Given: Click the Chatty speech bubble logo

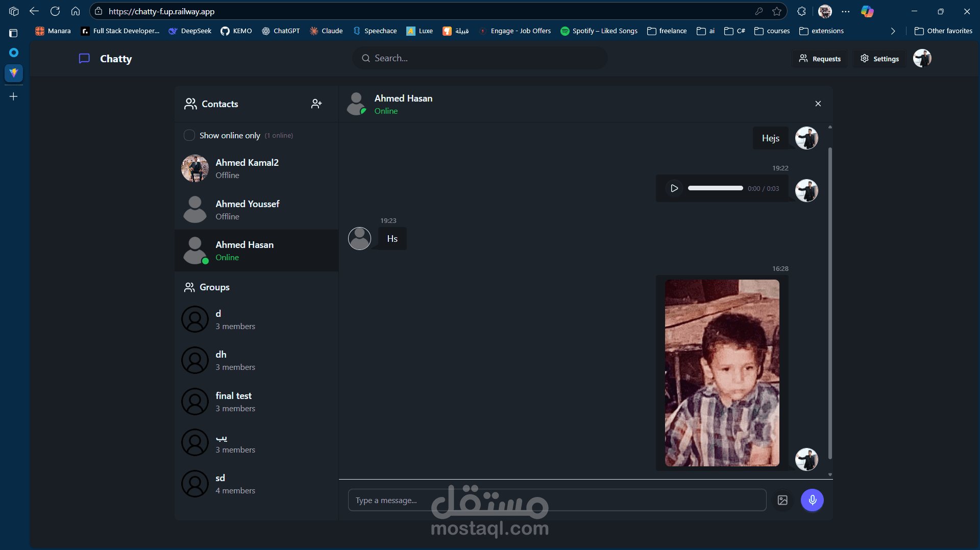Looking at the screenshot, I should point(84,58).
